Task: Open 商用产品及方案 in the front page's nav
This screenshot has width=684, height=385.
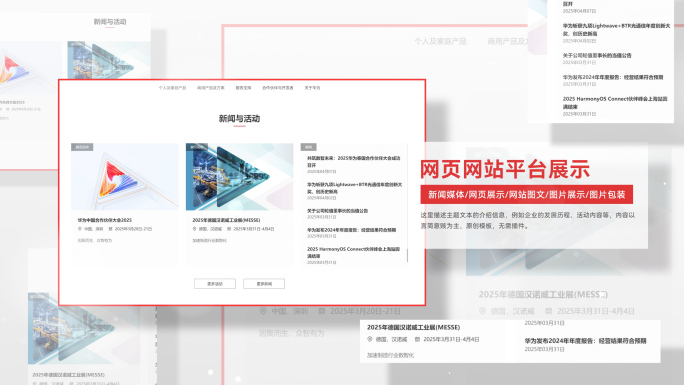Action: point(211,88)
